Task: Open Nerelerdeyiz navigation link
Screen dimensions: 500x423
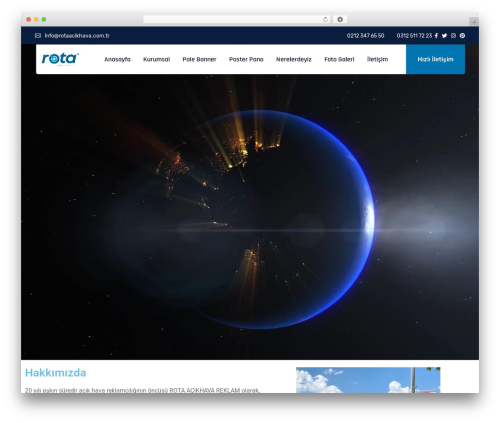Action: [x=294, y=59]
